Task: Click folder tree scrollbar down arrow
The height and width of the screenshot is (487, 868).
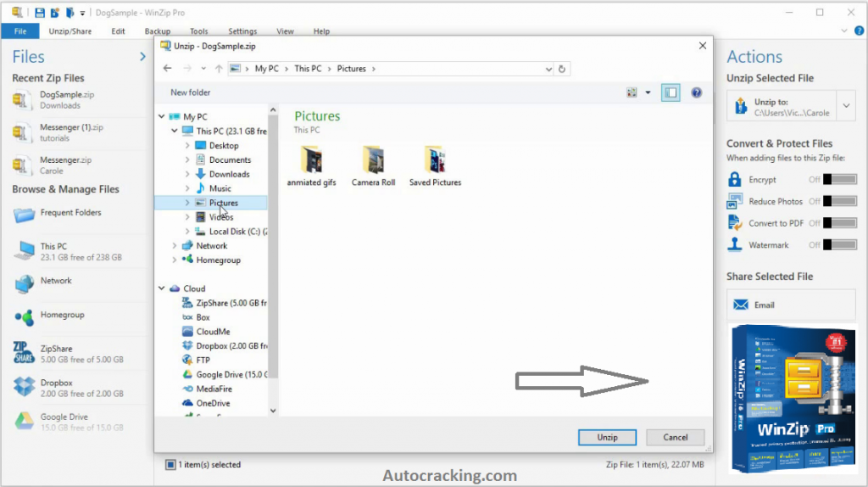Action: [273, 411]
